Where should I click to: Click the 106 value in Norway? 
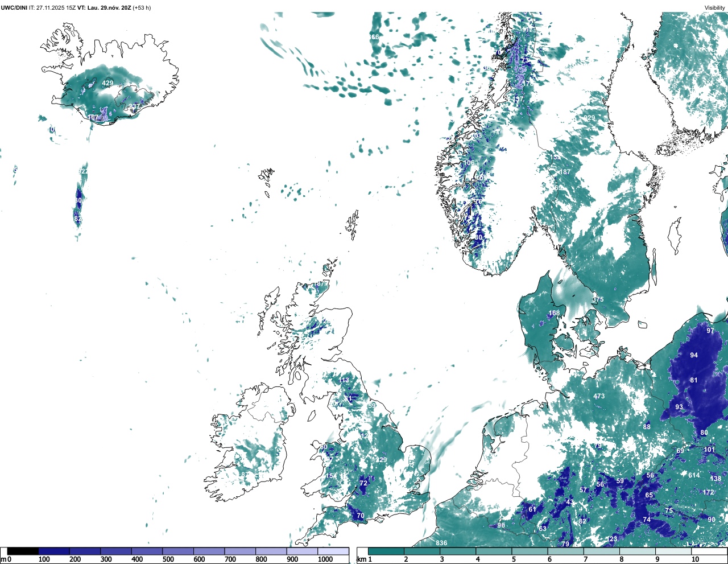pyautogui.click(x=469, y=163)
